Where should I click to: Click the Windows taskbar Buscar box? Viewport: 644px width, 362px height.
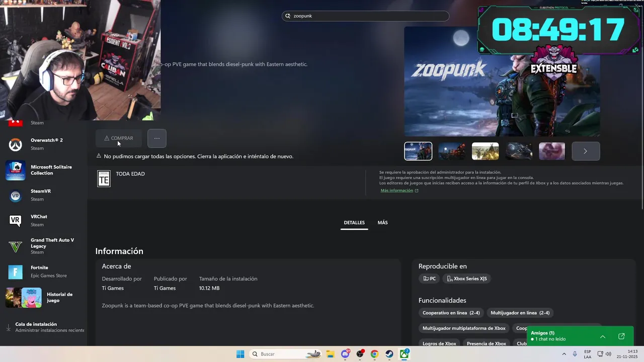pyautogui.click(x=286, y=354)
